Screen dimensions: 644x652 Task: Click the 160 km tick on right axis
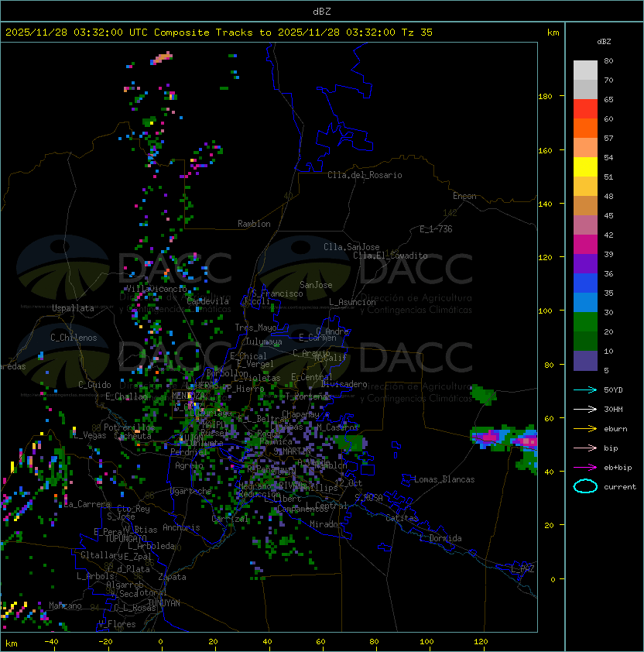[x=545, y=150]
